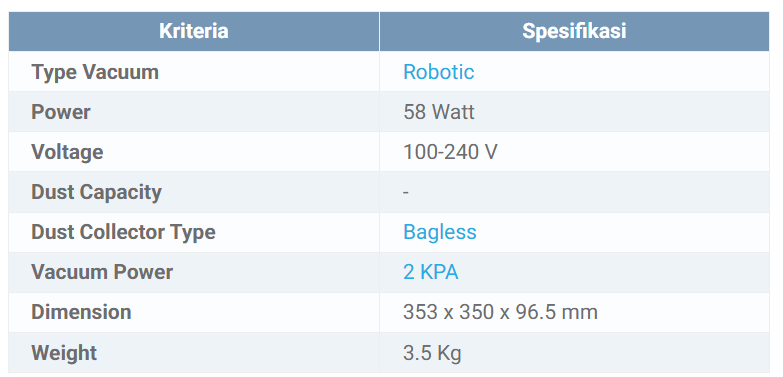Open the 2 KPA vacuum power link
This screenshot has height=377, width=783.
click(430, 272)
